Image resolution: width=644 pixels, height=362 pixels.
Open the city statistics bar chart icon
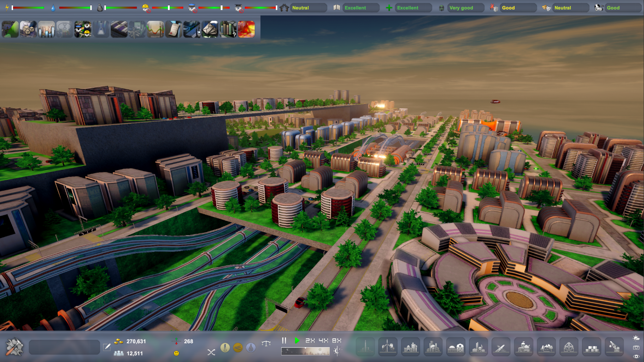(46, 29)
